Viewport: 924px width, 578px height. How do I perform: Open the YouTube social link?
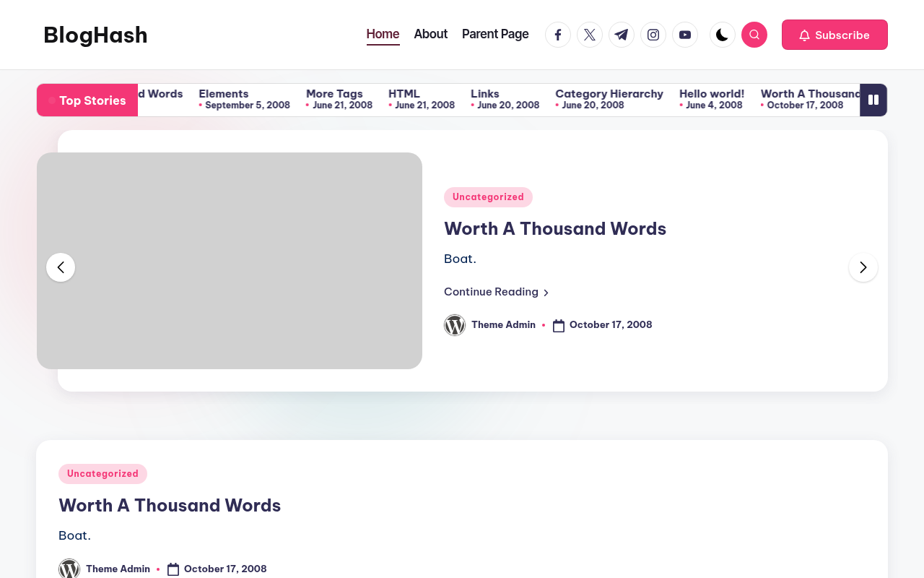pos(685,35)
